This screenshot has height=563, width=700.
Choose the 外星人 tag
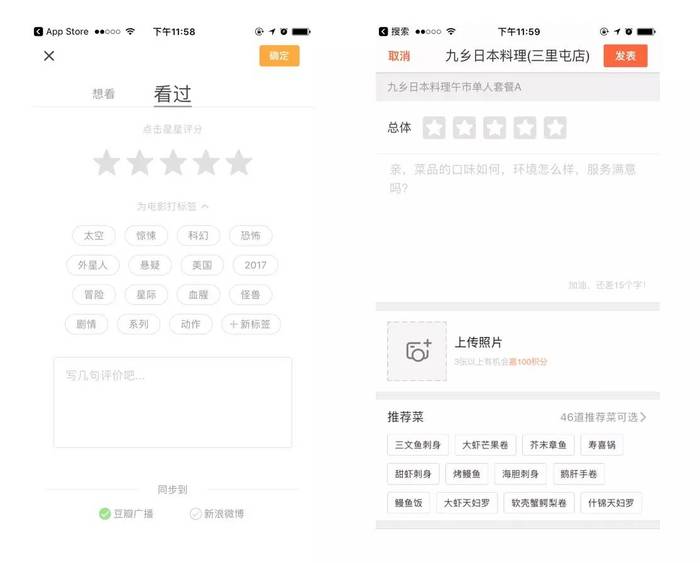92,265
